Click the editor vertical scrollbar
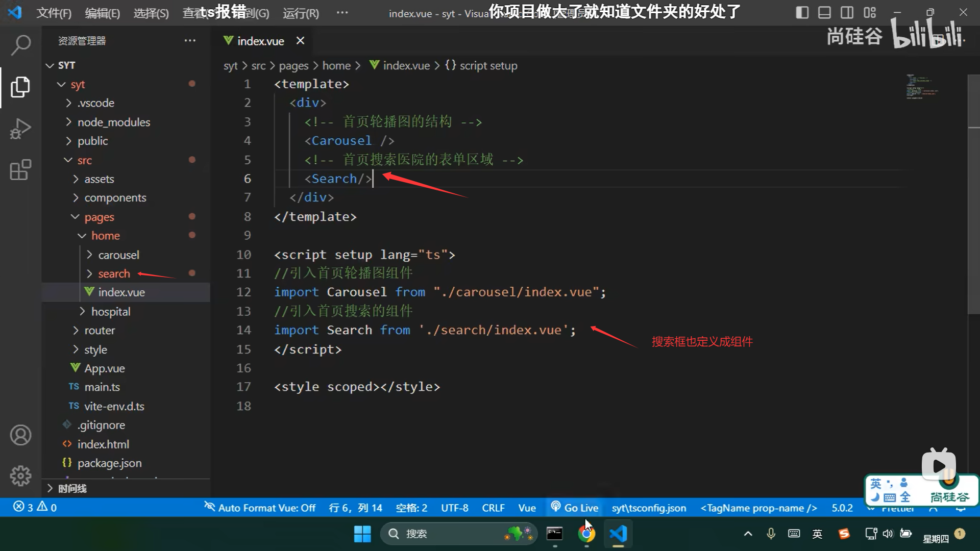 tap(973, 204)
